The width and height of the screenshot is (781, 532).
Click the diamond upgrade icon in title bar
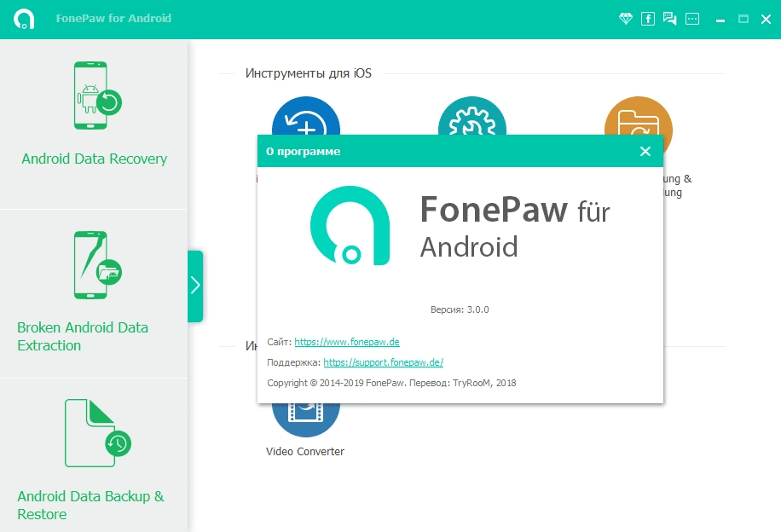(x=626, y=19)
